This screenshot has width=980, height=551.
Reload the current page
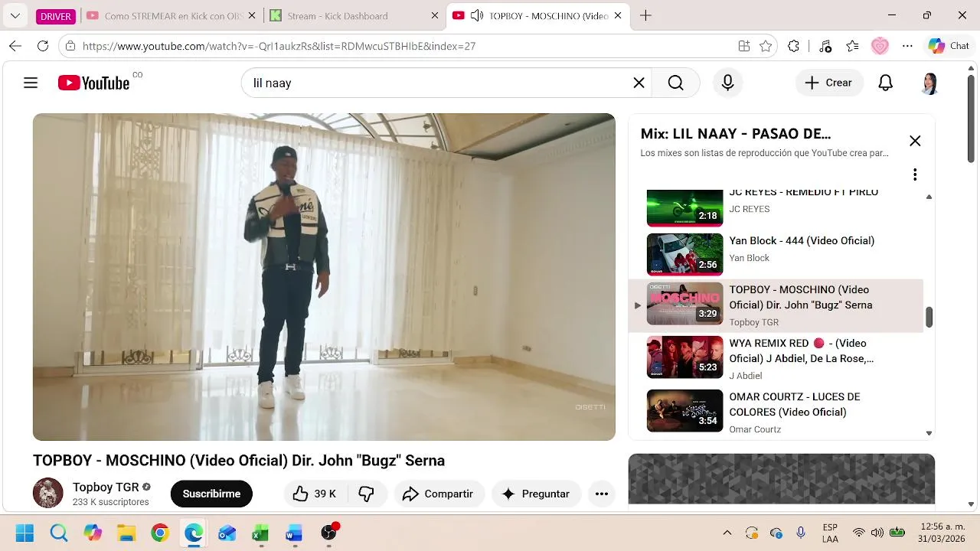pyautogui.click(x=43, y=46)
